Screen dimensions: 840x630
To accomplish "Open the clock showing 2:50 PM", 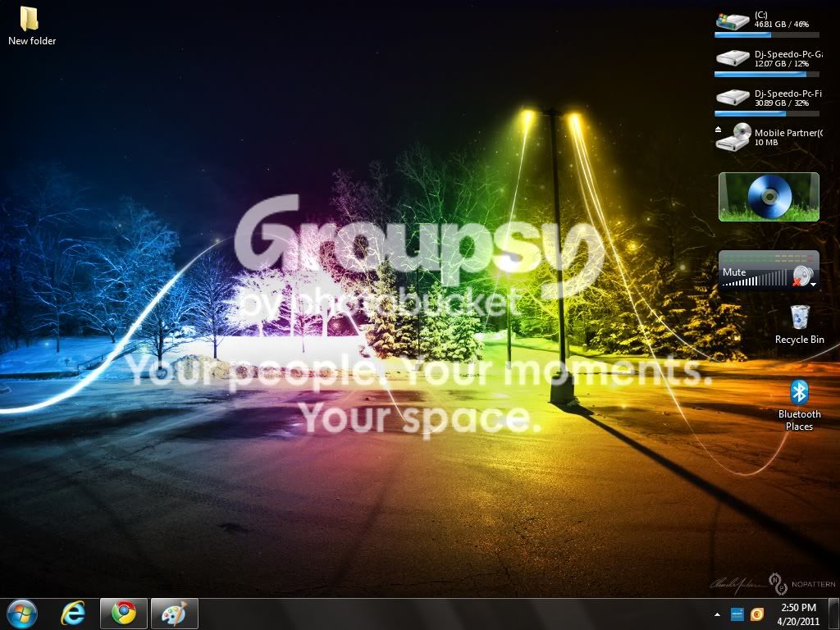I will 798,614.
